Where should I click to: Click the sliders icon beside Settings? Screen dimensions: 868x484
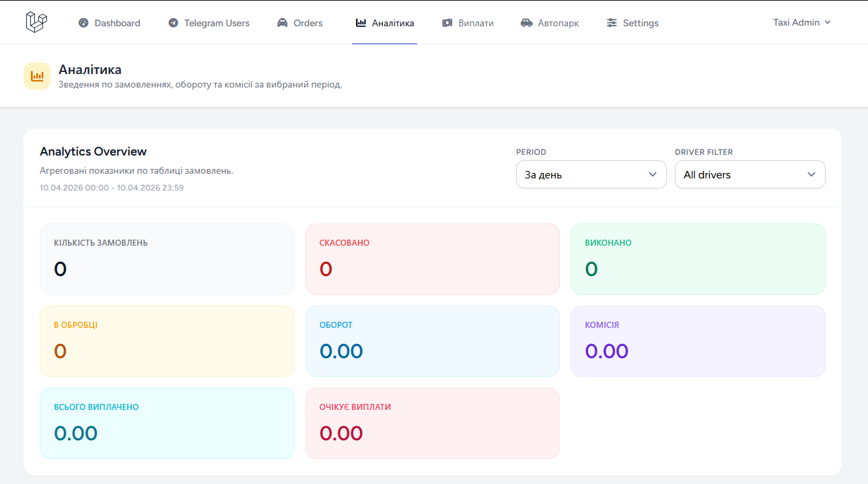(x=612, y=23)
